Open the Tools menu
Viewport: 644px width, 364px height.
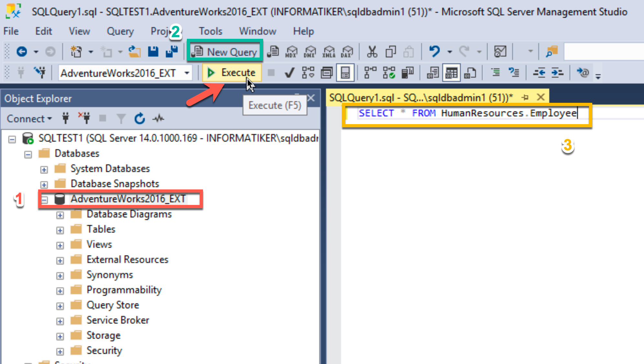(x=210, y=31)
